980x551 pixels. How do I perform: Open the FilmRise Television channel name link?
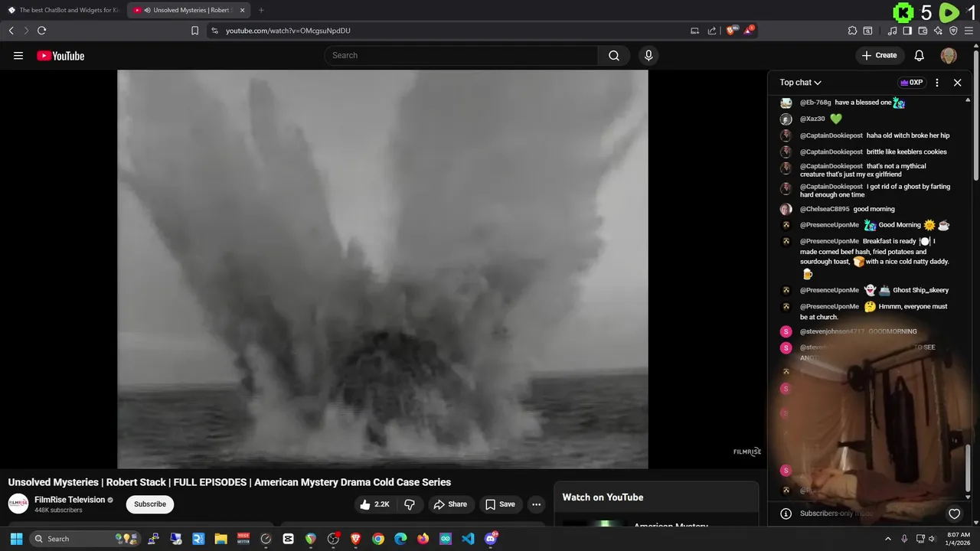[70, 500]
